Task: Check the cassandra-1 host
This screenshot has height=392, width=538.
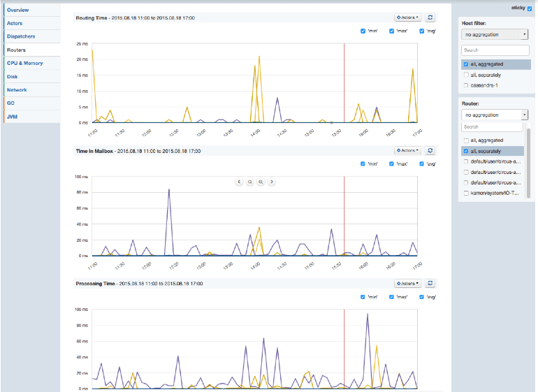Action: point(466,85)
